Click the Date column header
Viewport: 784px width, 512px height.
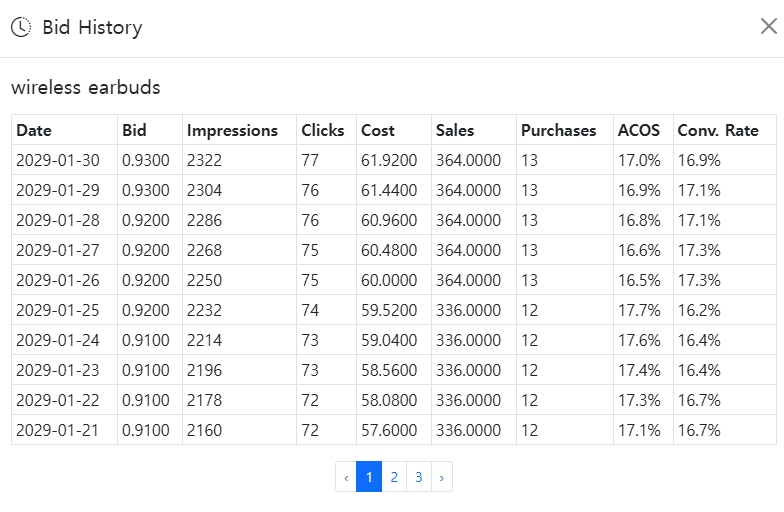click(x=34, y=130)
